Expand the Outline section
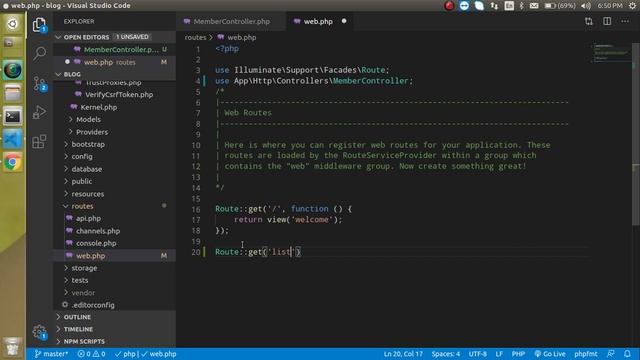640x360 pixels. pos(114,317)
